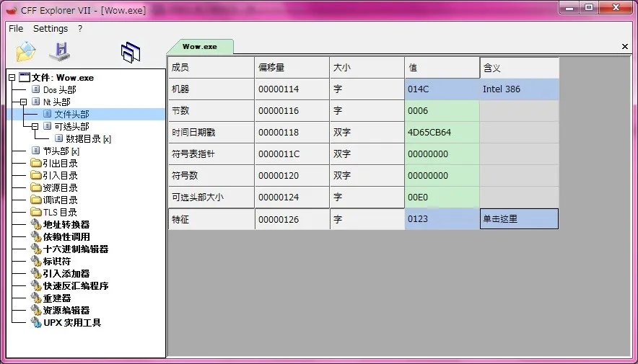Click the 快速反汇编程序 tool icon

36,285
